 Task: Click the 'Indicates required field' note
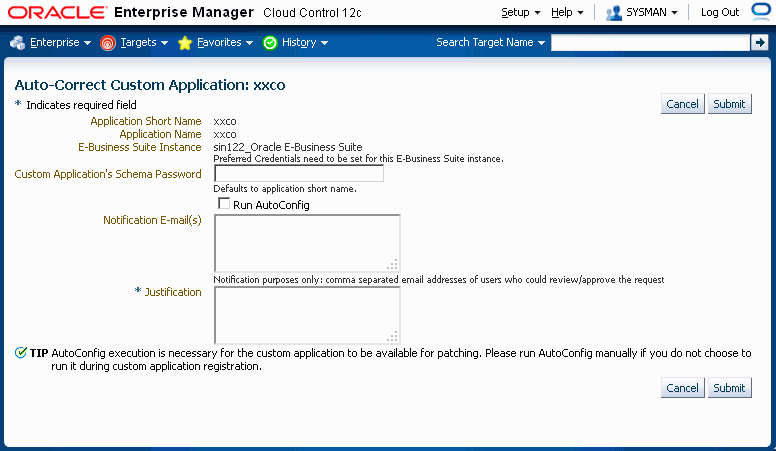[81, 105]
